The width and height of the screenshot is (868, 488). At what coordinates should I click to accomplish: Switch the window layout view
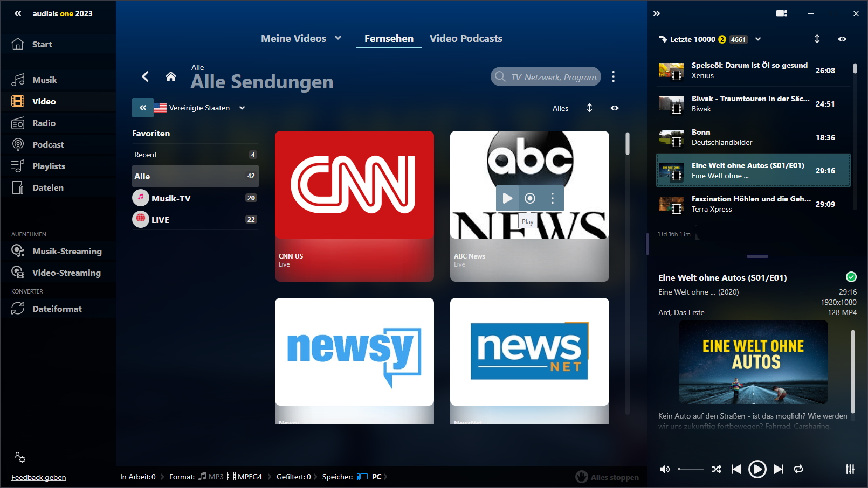pyautogui.click(x=782, y=13)
